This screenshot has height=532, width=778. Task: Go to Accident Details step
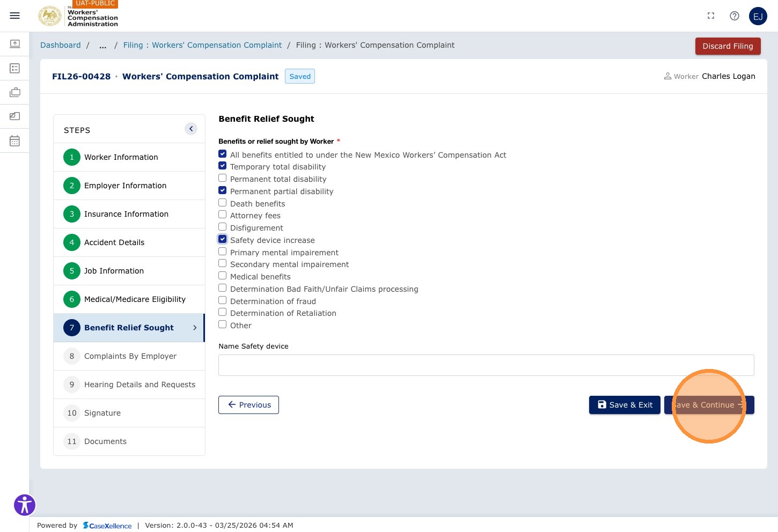pos(129,242)
